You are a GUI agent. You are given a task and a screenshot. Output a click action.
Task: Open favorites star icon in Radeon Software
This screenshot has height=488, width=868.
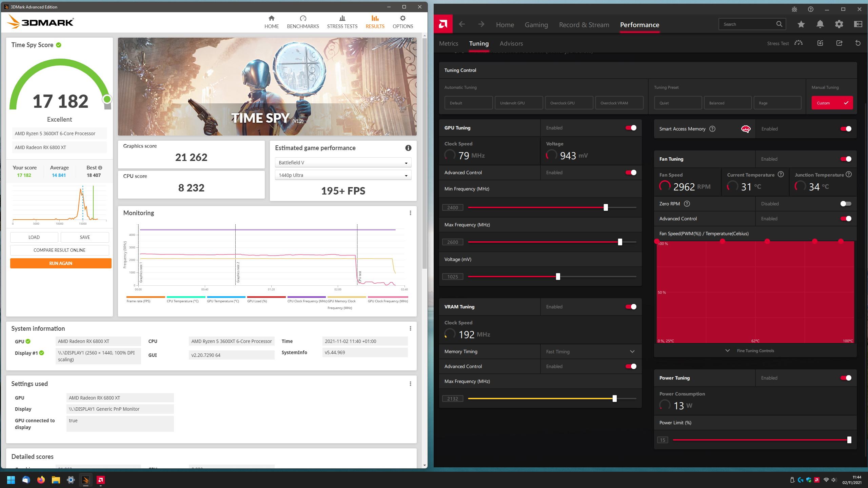click(801, 24)
